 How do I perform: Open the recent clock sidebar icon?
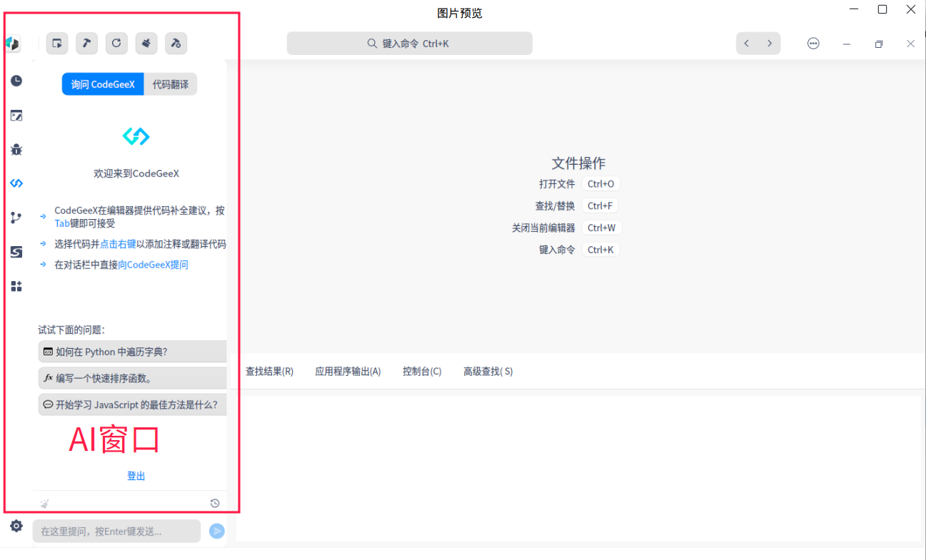[16, 81]
